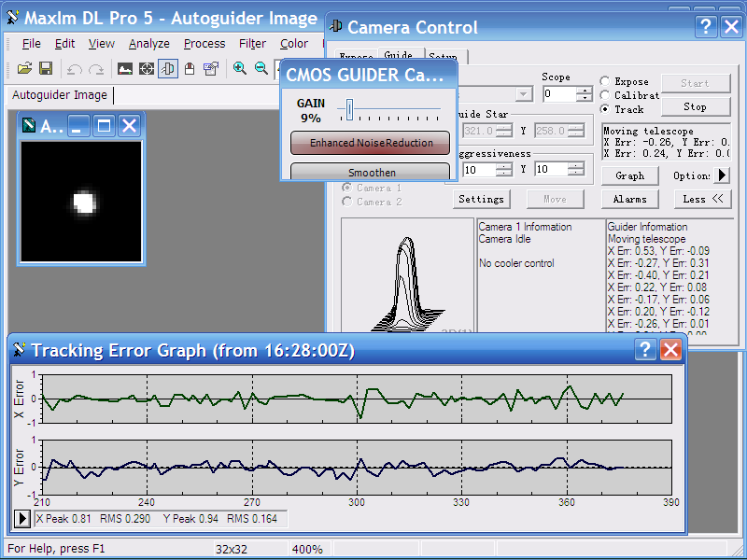Toggle the Enhanced NoiseReduction button
Screen dimensions: 747x560
[370, 143]
